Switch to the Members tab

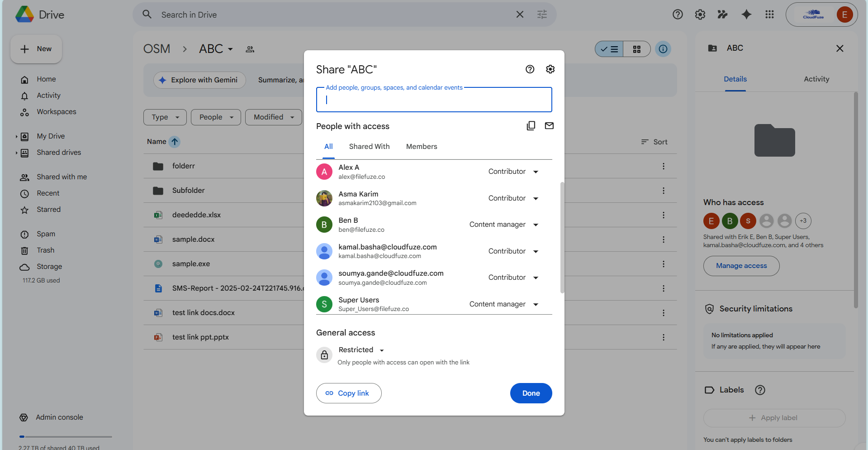click(x=421, y=146)
